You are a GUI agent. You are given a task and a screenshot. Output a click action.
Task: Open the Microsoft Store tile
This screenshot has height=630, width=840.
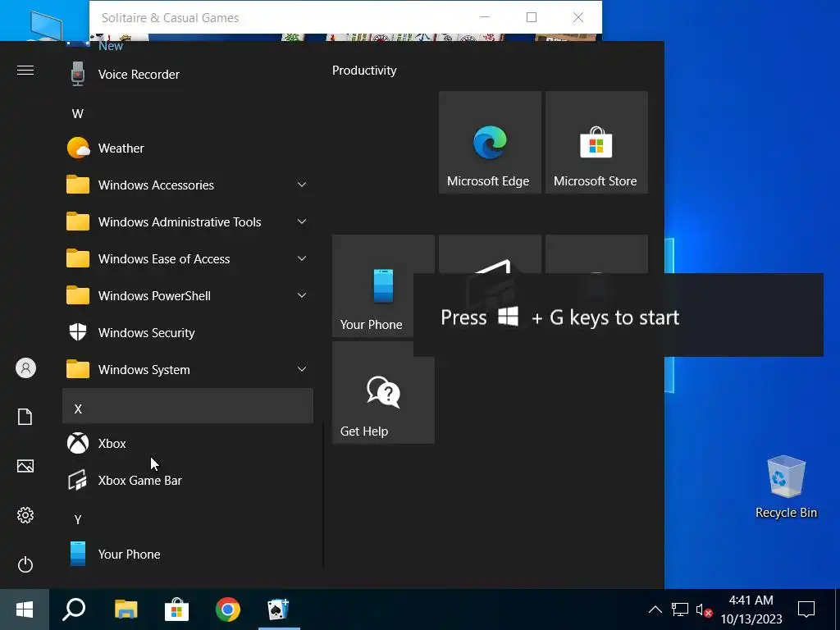596,143
